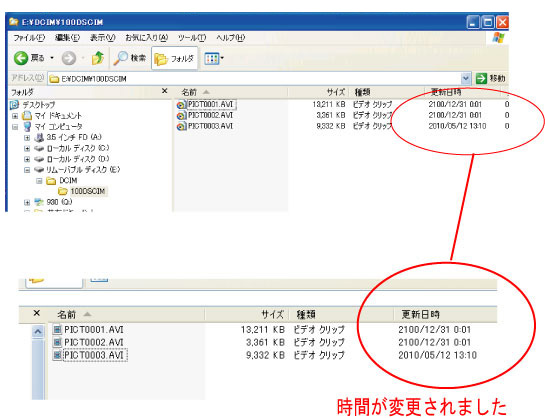Open the ファイル(F) menu
The height and width of the screenshot is (418, 545).
29,38
